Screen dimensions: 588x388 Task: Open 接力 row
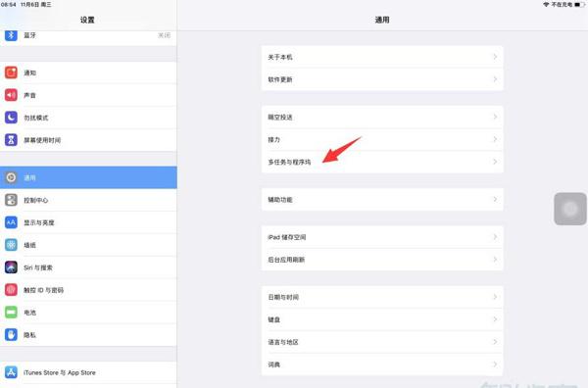click(382, 139)
